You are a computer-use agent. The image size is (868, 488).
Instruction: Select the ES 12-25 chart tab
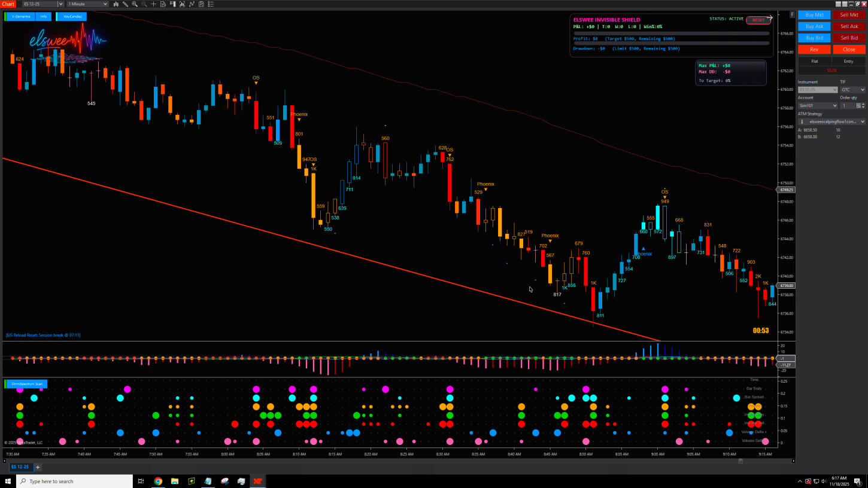point(19,467)
